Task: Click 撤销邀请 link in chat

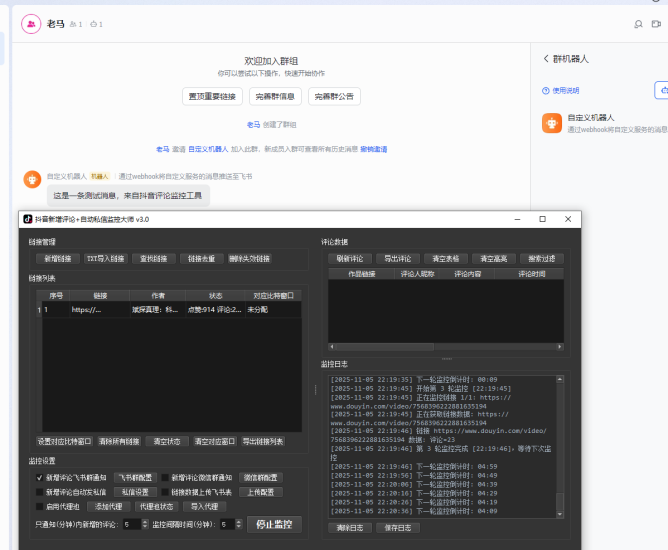Action: pyautogui.click(x=374, y=149)
